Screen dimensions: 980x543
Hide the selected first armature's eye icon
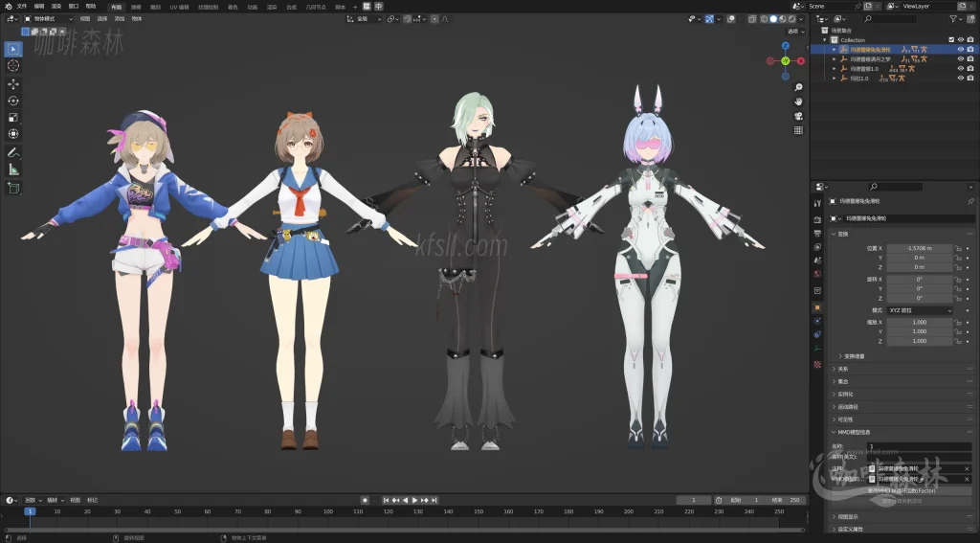click(x=961, y=50)
